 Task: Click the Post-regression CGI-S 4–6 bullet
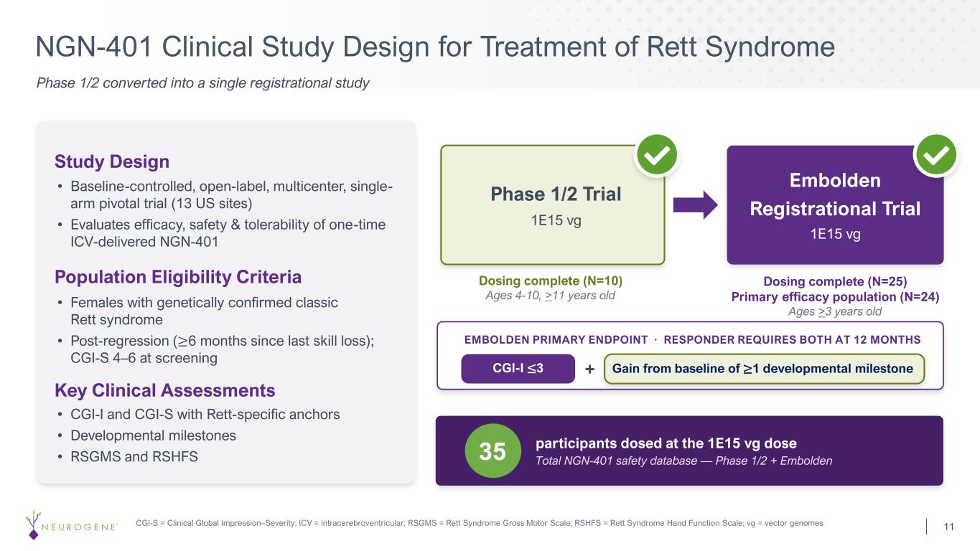click(215, 349)
